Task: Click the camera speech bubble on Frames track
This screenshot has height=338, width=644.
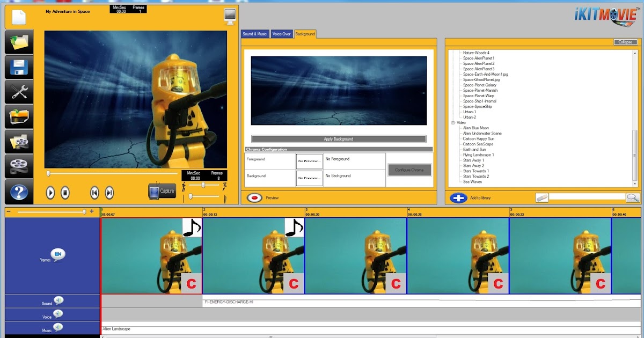Action: 58,254
